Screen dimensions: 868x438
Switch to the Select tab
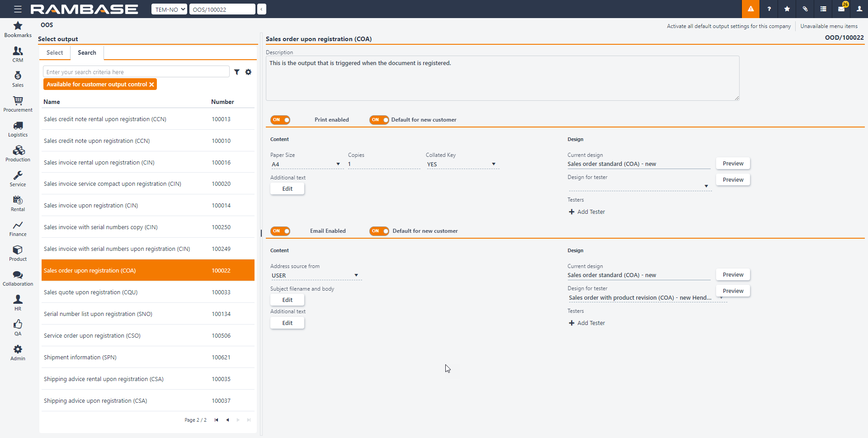[x=55, y=52]
